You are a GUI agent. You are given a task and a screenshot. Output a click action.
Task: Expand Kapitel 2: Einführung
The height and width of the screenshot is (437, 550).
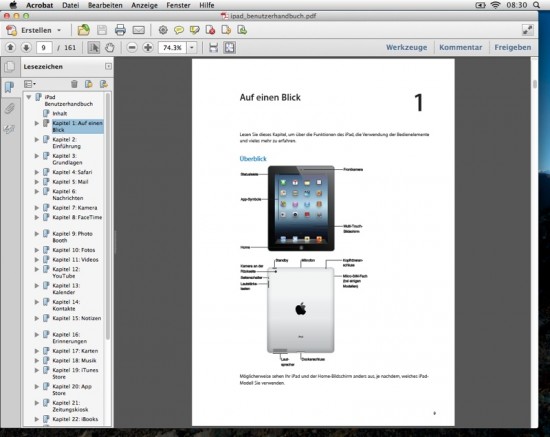36,140
